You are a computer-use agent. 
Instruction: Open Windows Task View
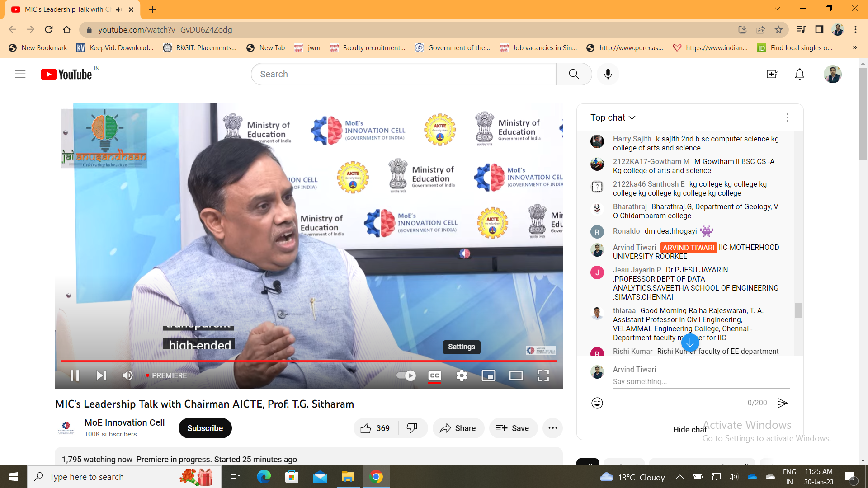coord(235,477)
